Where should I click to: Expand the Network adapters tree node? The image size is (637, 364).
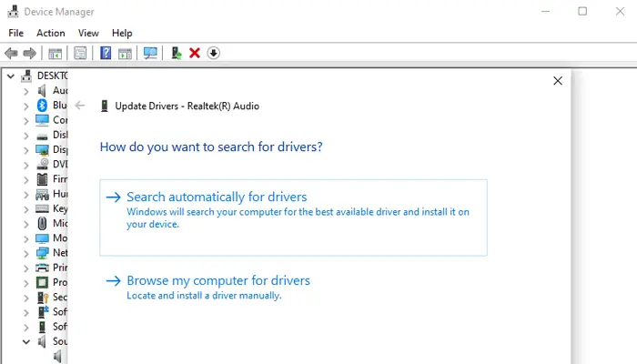[x=26, y=254]
